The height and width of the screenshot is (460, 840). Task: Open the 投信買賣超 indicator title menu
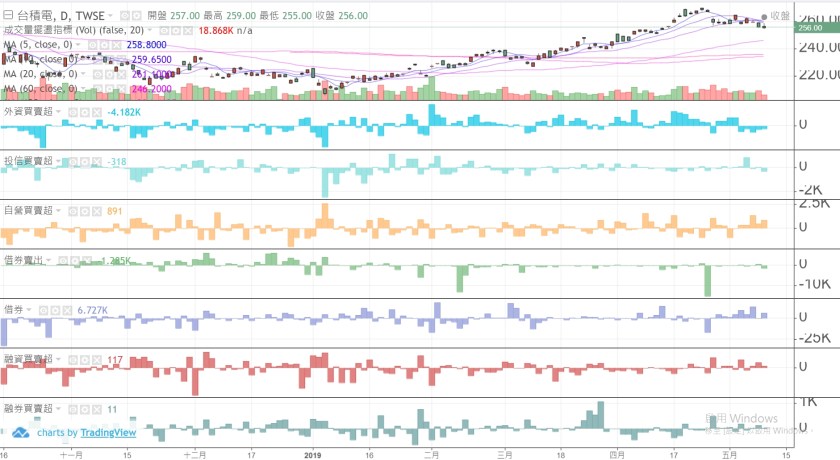click(28, 161)
